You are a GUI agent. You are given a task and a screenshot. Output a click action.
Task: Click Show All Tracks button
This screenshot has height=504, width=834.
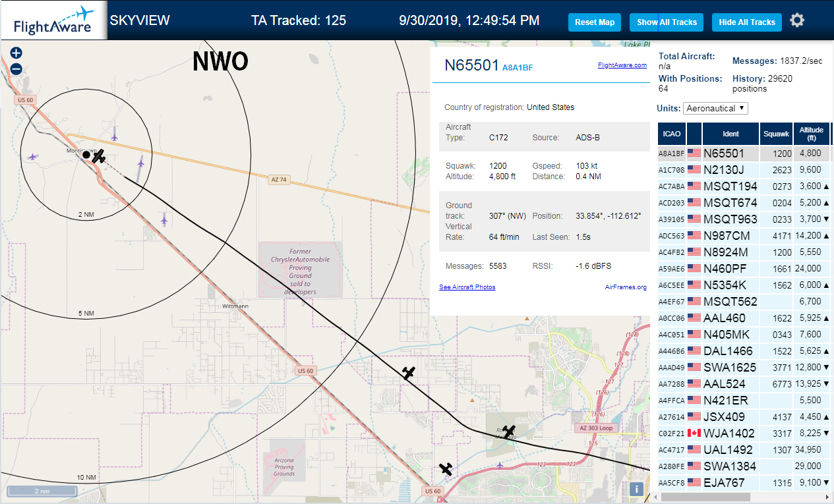pyautogui.click(x=667, y=22)
